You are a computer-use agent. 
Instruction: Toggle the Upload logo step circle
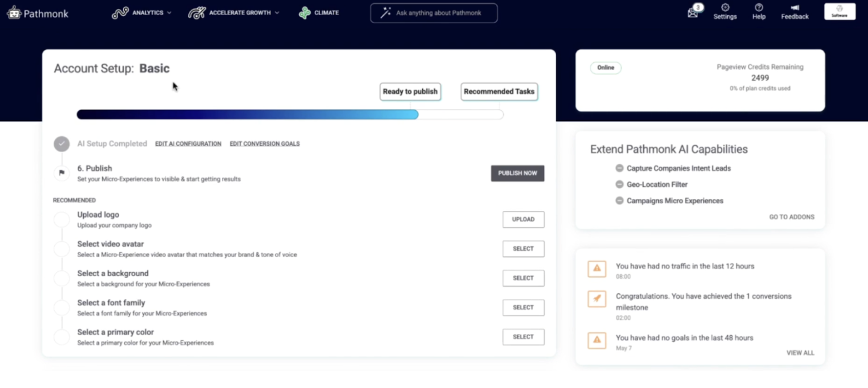pos(62,219)
